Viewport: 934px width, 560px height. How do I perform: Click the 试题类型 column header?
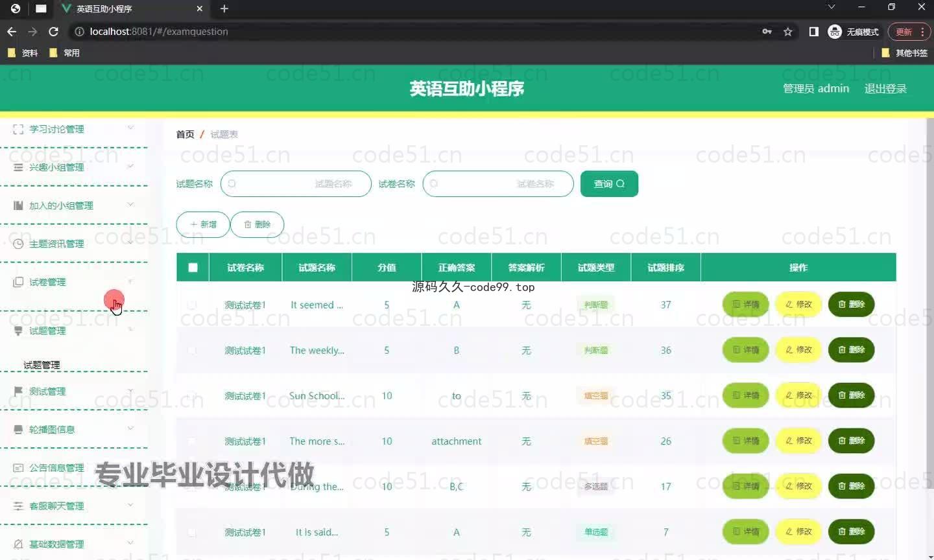(x=596, y=267)
